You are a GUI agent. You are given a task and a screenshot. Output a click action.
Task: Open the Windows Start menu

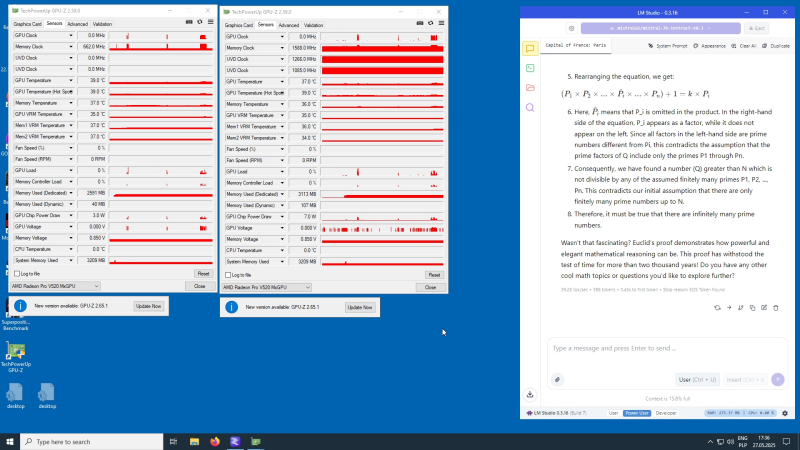point(10,441)
